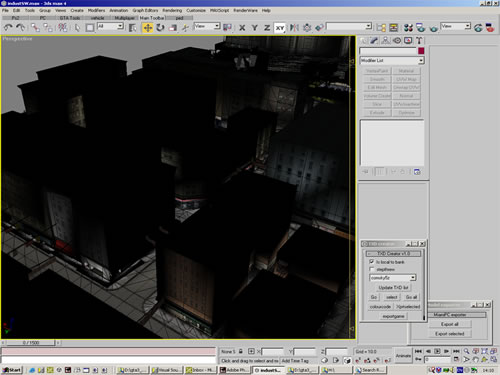Open the Render Scene teapot icon
The height and width of the screenshot is (375, 500).
click(421, 27)
